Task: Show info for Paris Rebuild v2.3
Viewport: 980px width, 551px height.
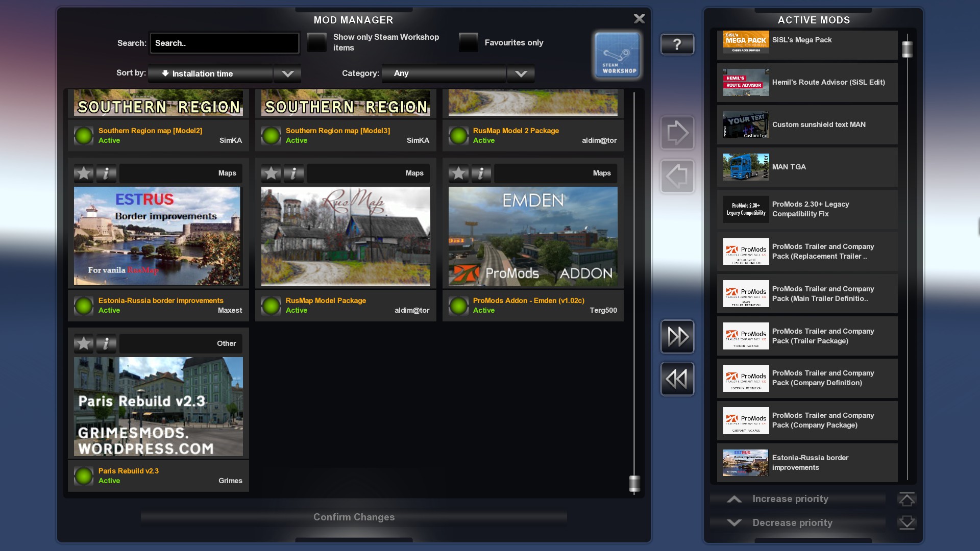Action: [x=106, y=344]
